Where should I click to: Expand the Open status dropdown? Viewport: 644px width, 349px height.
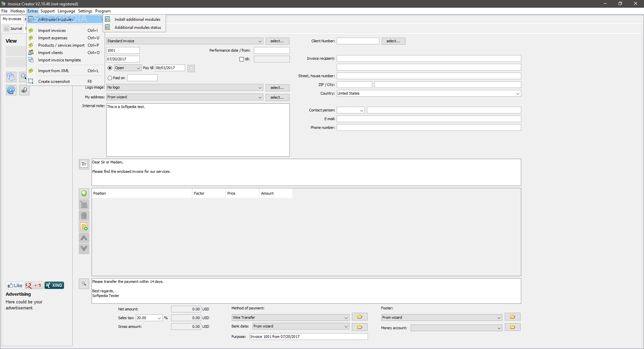pyautogui.click(x=138, y=68)
